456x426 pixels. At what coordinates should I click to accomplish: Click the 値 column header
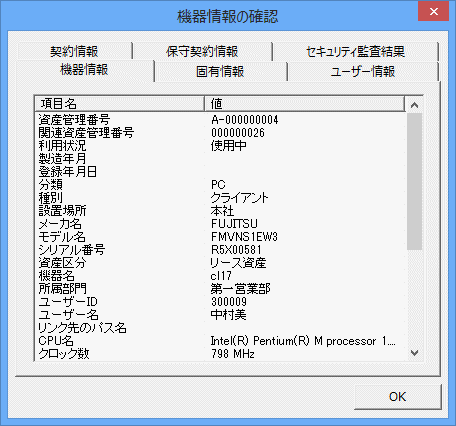[x=305, y=104]
